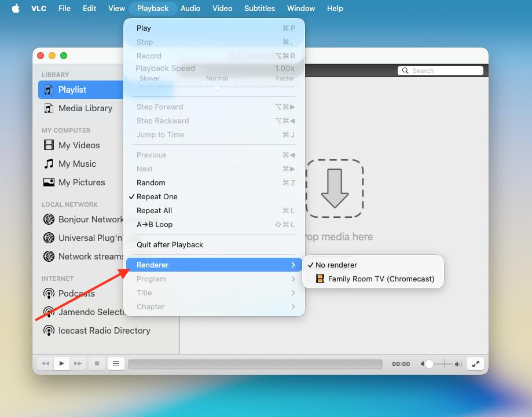
Task: Open the File menu
Action: point(64,8)
